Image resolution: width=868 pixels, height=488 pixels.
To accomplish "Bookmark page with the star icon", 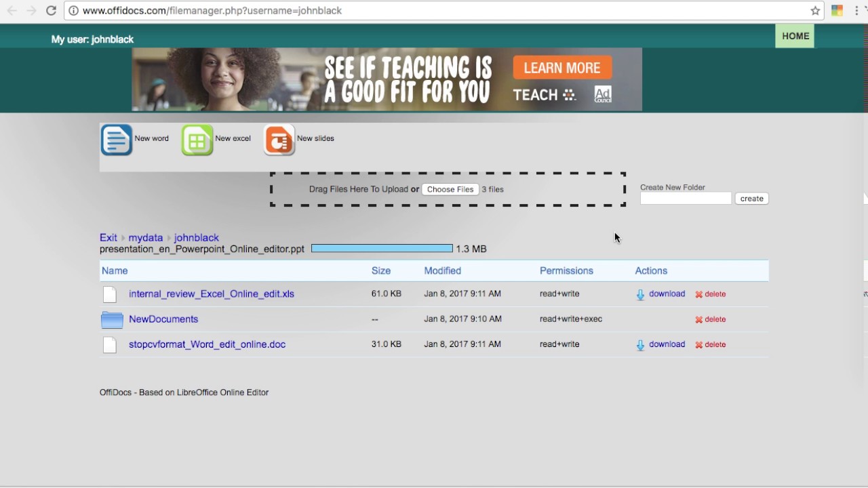I will click(815, 11).
